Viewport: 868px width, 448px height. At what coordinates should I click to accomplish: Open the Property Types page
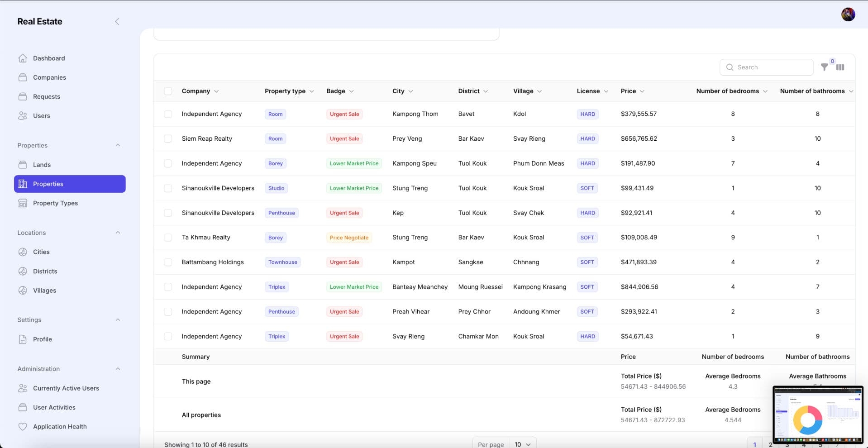pos(70,203)
